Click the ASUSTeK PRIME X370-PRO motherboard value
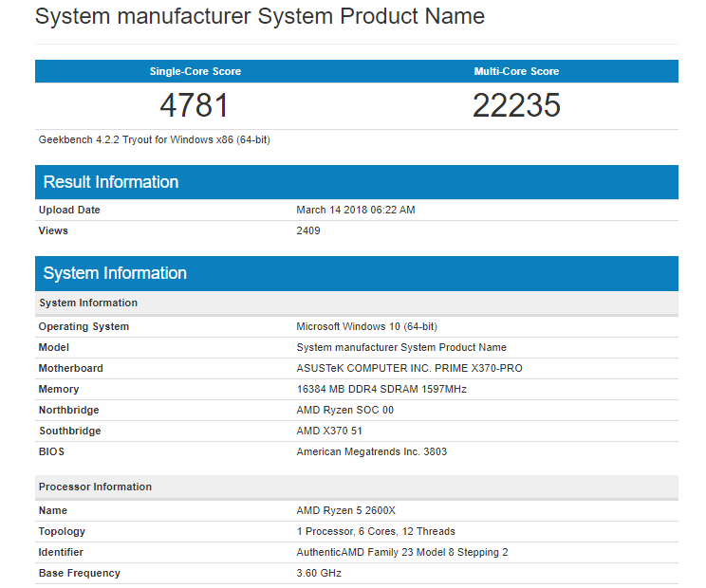The width and height of the screenshot is (706, 588). 409,368
